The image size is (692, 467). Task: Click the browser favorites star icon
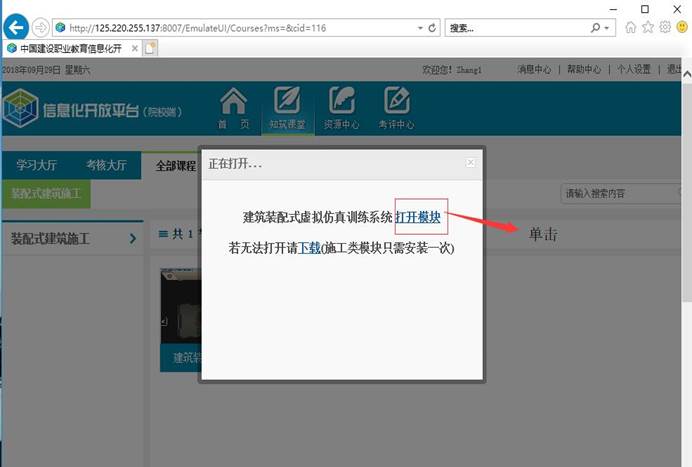coord(648,27)
